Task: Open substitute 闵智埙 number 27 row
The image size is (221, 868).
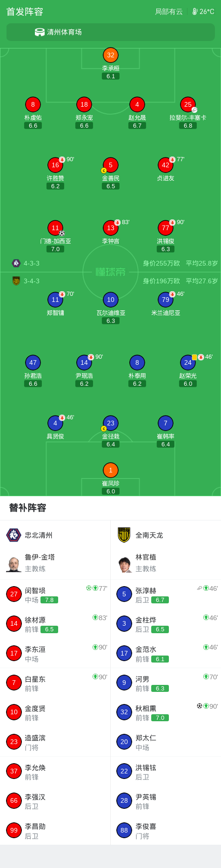Action: click(x=55, y=594)
